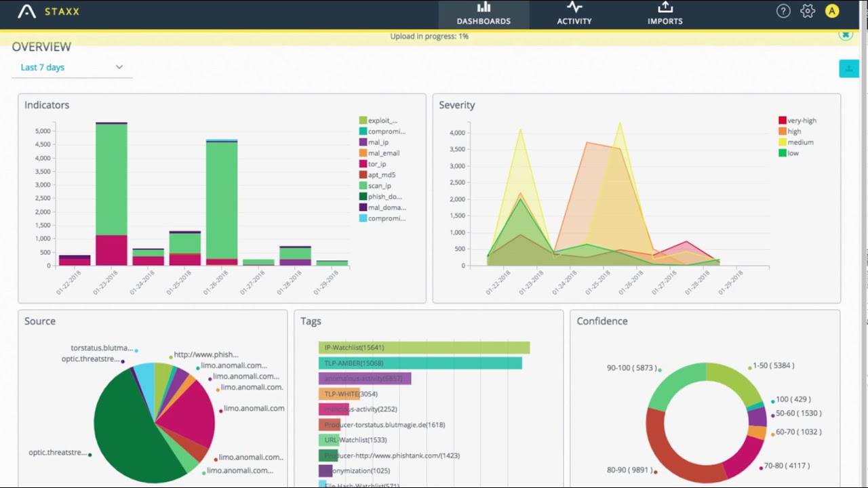Screen dimensions: 868x488
Task: Expand the 'Last 7 days' dropdown
Action: tap(72, 67)
